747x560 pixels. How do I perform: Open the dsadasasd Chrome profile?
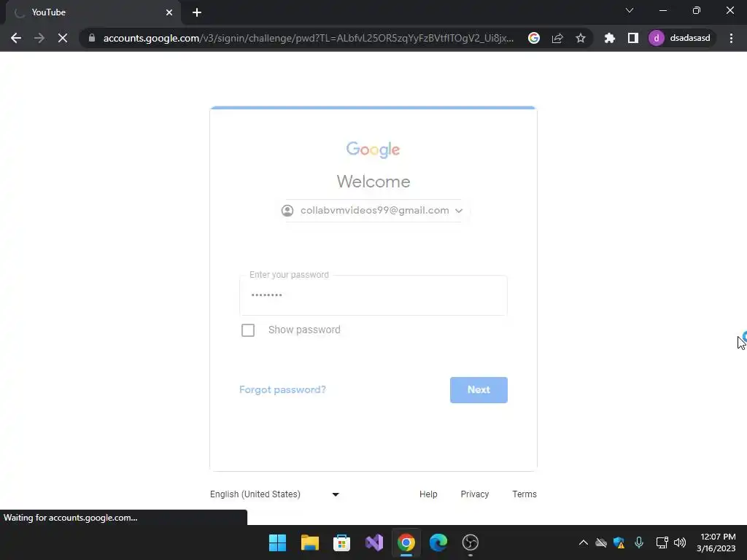681,38
